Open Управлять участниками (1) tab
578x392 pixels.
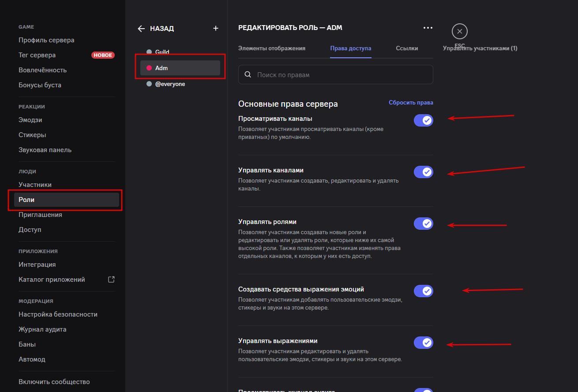click(x=480, y=49)
